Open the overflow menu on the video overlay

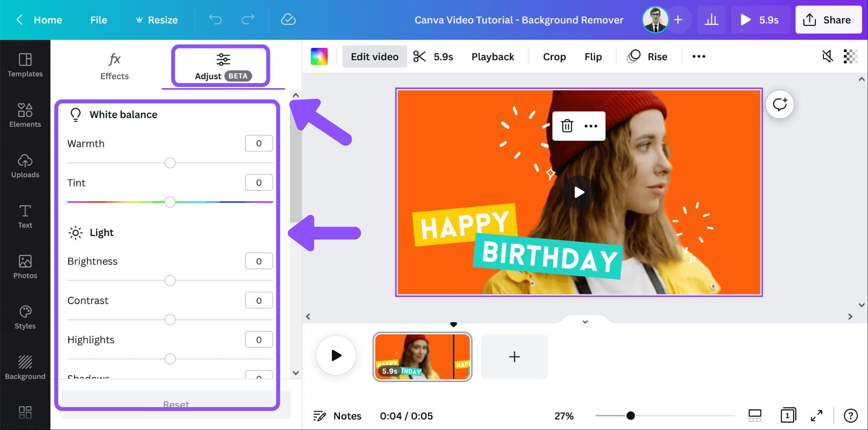tap(591, 126)
